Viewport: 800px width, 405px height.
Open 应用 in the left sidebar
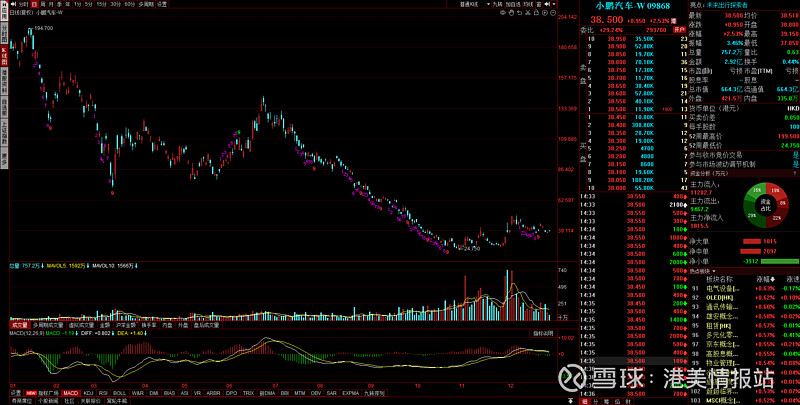[x=5, y=11]
